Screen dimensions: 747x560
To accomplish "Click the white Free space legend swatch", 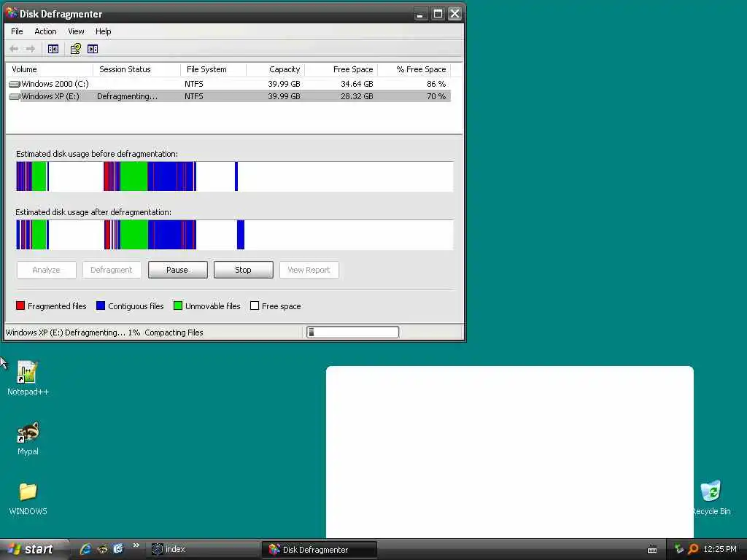I will click(x=255, y=306).
